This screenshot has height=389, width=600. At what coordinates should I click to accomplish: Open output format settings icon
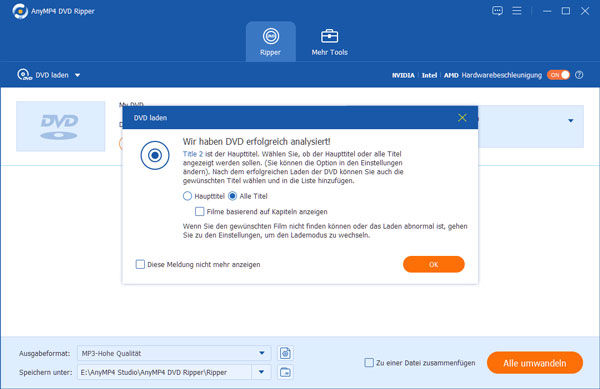tap(285, 353)
